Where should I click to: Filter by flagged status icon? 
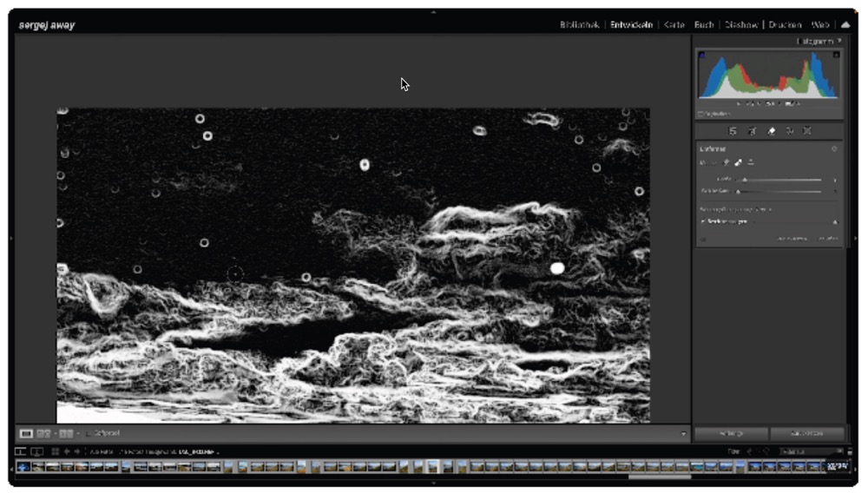[750, 452]
